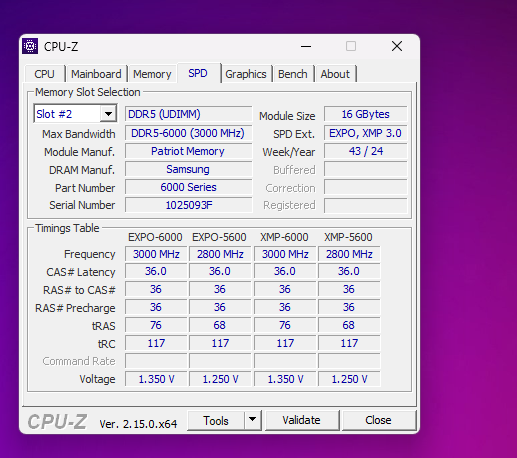Viewport: 517px width, 458px height.
Task: Open the Slot #2 dropdown arrow
Action: pyautogui.click(x=108, y=114)
